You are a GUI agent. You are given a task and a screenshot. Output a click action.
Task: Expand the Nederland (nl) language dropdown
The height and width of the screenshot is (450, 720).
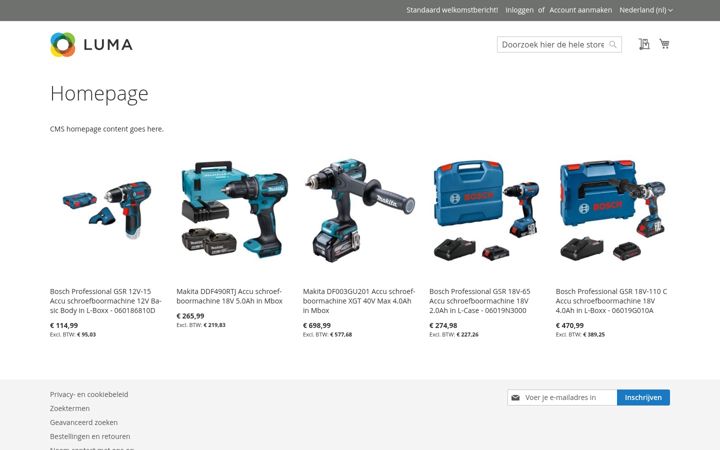646,10
